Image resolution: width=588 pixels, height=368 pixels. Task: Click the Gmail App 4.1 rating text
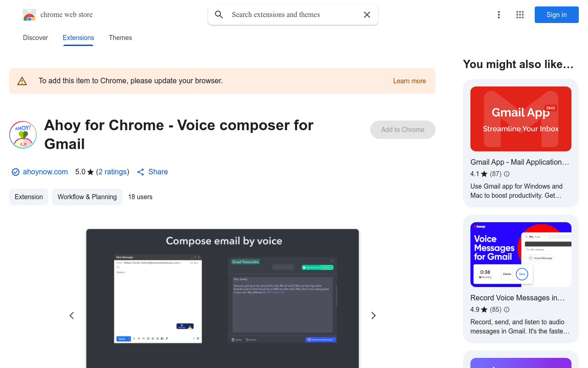coord(475,174)
